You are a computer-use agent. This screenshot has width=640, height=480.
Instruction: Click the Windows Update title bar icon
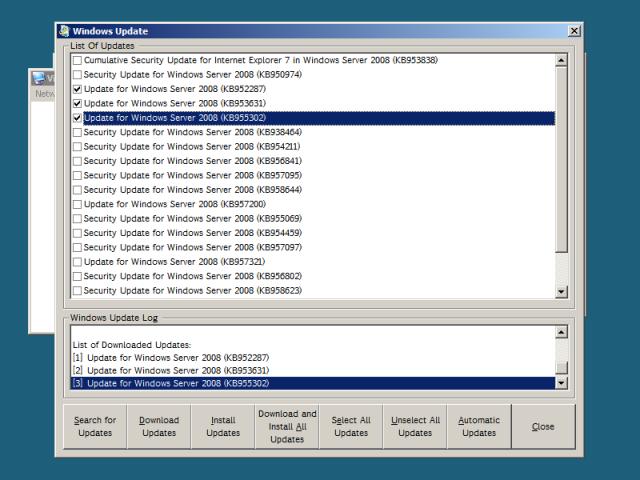pos(64,31)
